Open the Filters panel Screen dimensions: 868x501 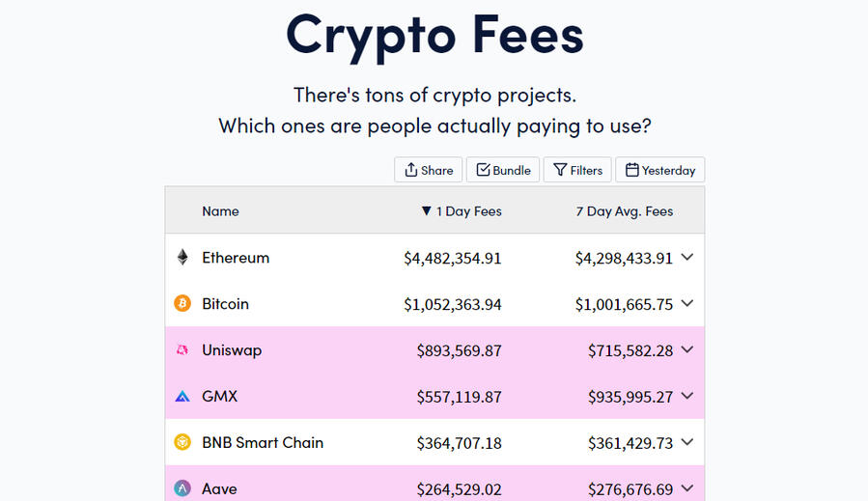click(577, 170)
